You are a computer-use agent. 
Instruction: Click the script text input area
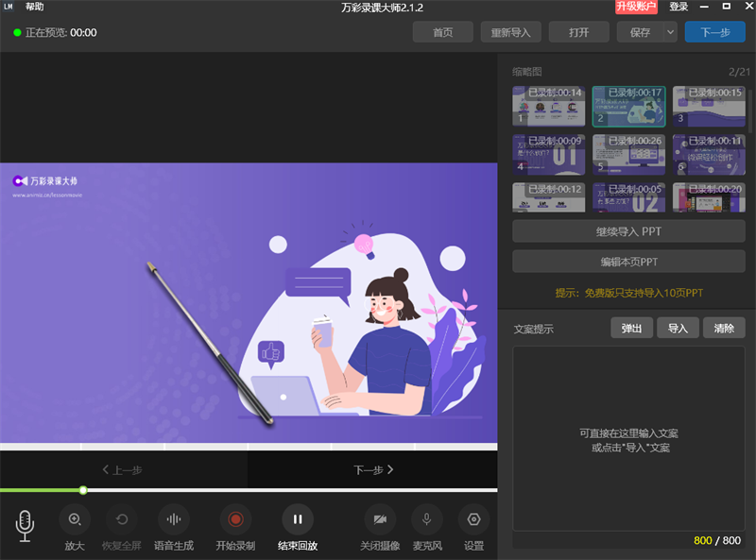pos(630,439)
